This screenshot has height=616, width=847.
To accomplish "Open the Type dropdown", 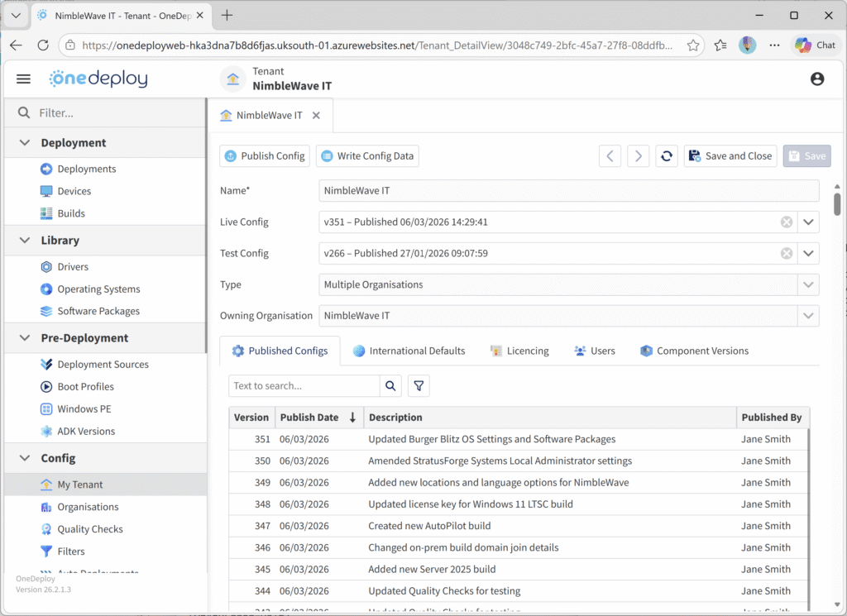I will 808,284.
